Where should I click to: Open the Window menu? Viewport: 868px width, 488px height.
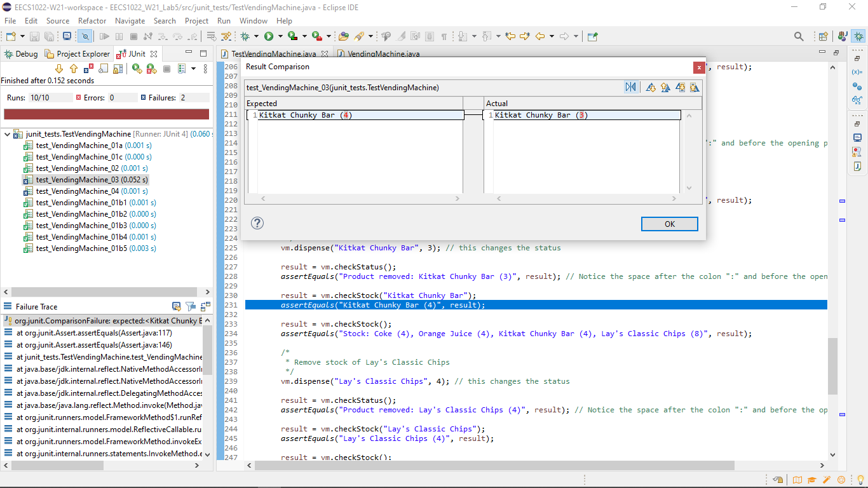click(254, 20)
